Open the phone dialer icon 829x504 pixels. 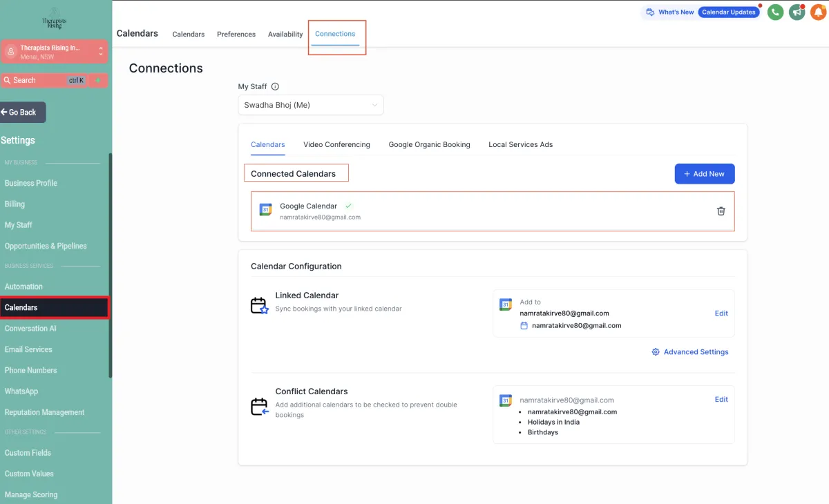pos(775,12)
